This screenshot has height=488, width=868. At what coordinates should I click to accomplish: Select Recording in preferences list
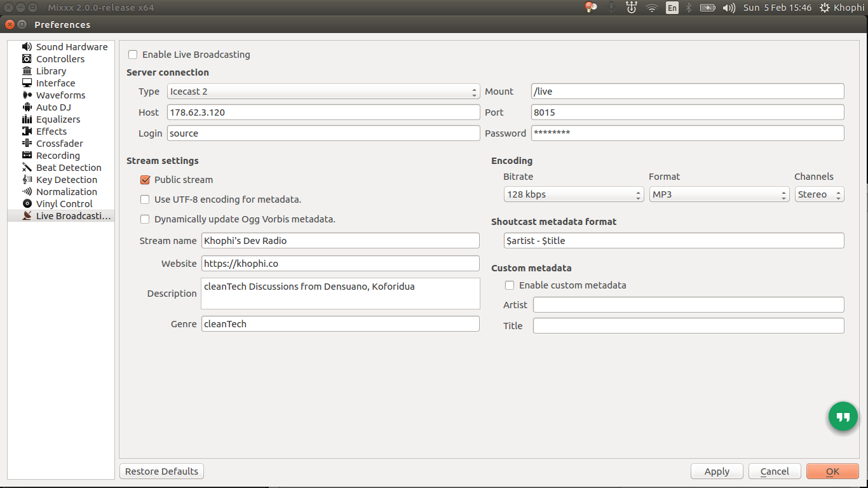click(58, 156)
